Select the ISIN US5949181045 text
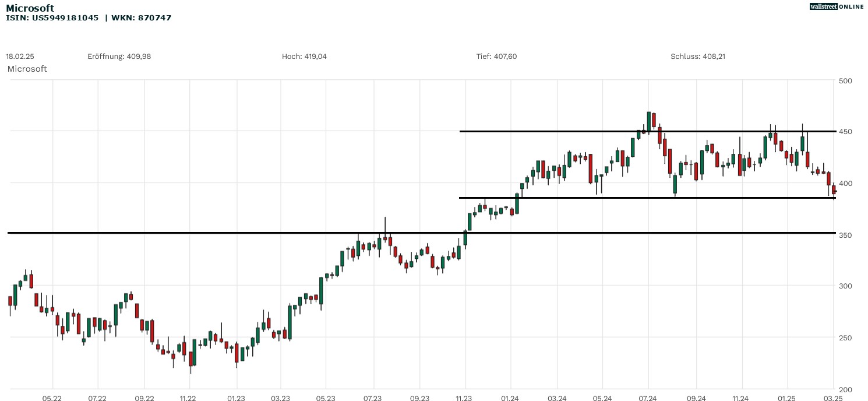Viewport: 868px width, 401px height. [52, 18]
